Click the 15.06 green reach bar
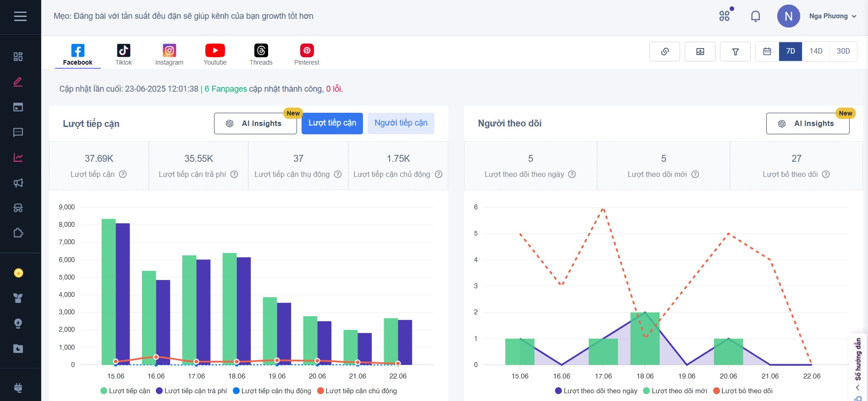Viewport: 868px width, 401px height. pyautogui.click(x=109, y=292)
